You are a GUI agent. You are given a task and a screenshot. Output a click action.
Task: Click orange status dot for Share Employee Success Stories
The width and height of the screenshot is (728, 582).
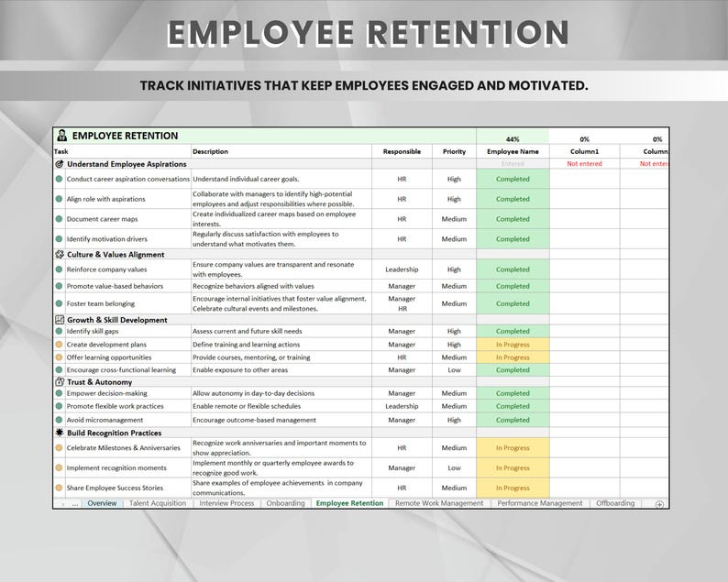tap(59, 488)
